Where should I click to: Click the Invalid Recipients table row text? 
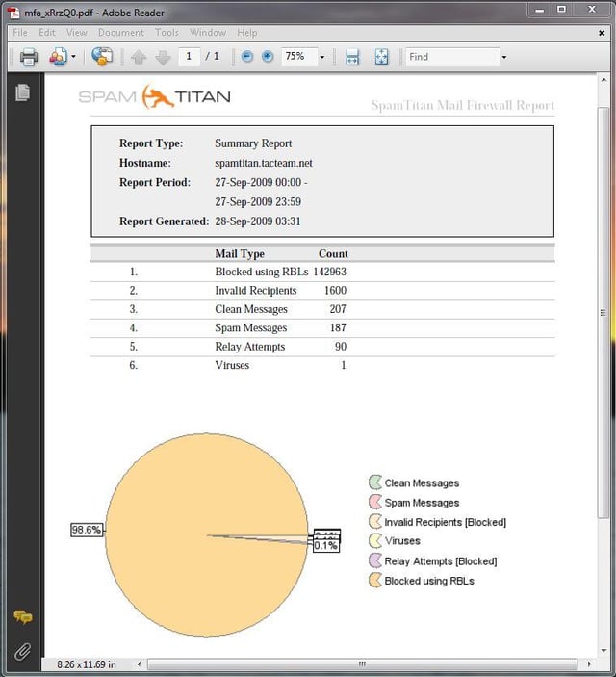pyautogui.click(x=256, y=291)
